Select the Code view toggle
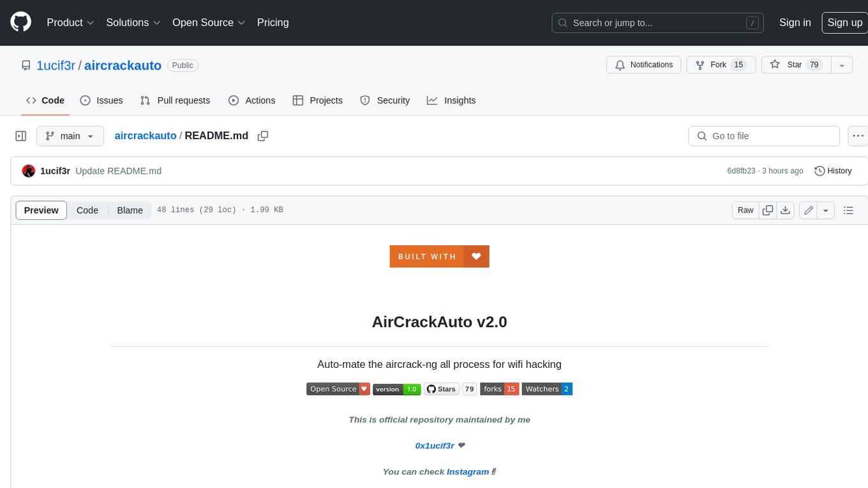Image resolution: width=868 pixels, height=488 pixels. click(x=87, y=210)
